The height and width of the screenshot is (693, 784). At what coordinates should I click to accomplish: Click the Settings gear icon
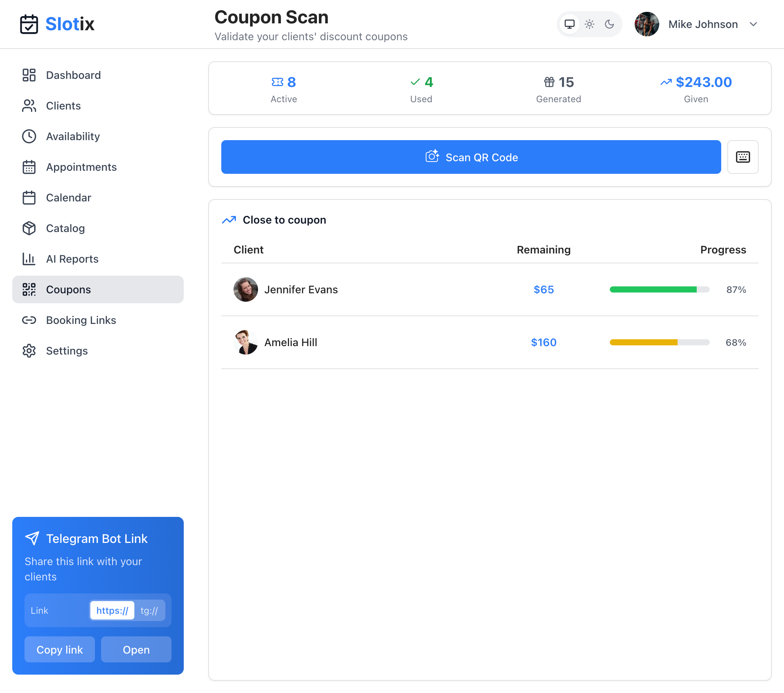[x=29, y=351]
